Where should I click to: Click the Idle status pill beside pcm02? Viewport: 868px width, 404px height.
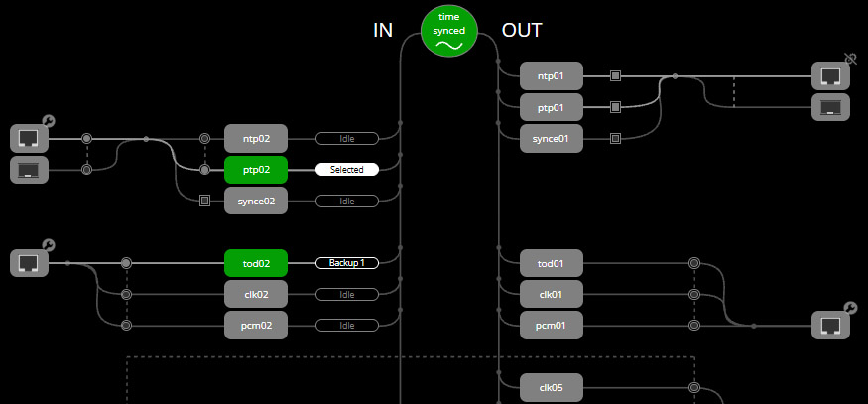pyautogui.click(x=347, y=325)
